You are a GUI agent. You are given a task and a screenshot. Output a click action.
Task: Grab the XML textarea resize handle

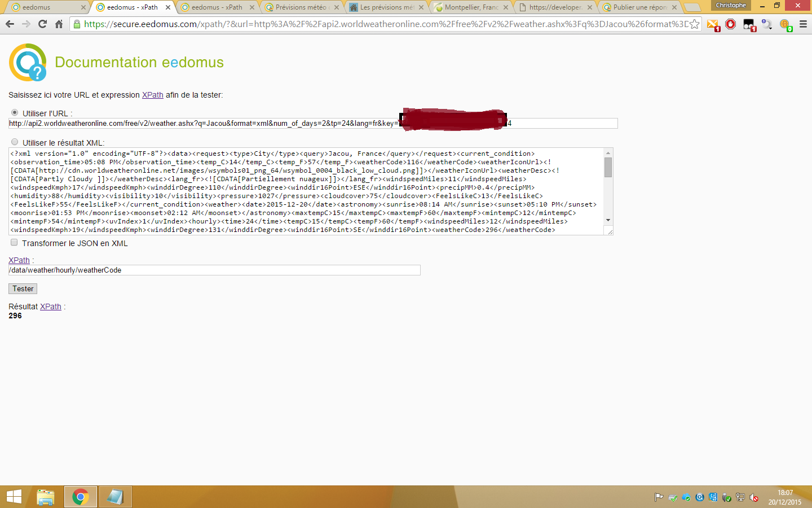click(610, 231)
